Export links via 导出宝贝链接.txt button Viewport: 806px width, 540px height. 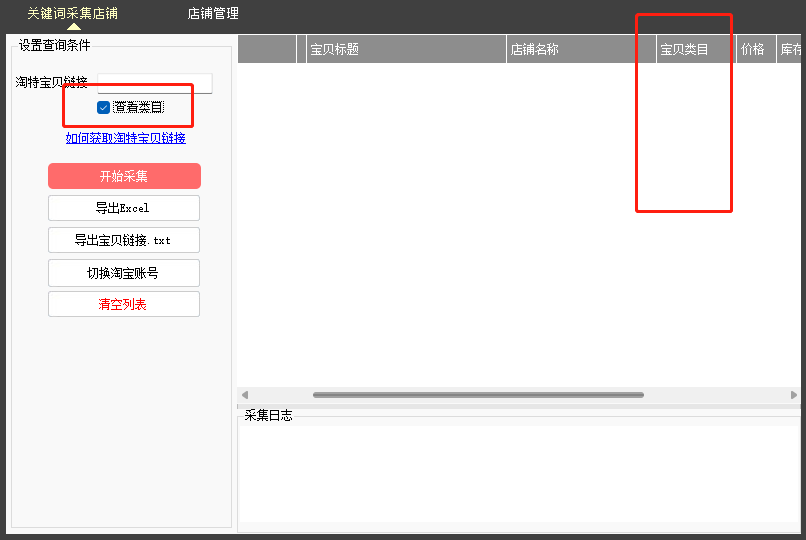point(124,240)
